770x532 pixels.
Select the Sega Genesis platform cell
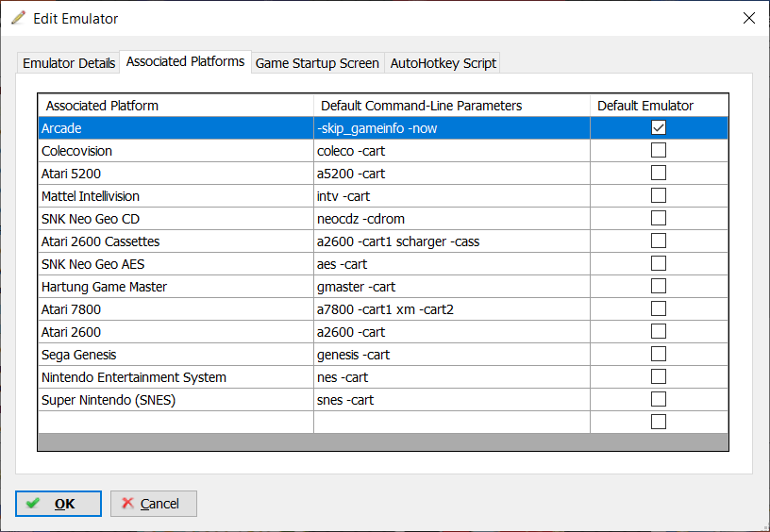point(176,355)
